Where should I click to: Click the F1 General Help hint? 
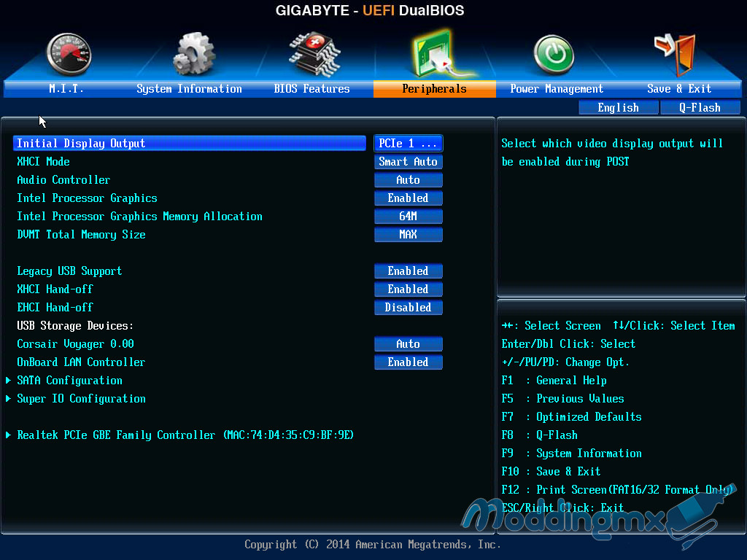[x=554, y=381]
